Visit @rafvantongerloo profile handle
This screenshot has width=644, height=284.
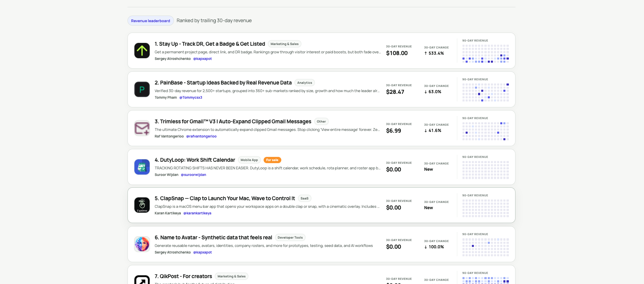click(x=201, y=136)
